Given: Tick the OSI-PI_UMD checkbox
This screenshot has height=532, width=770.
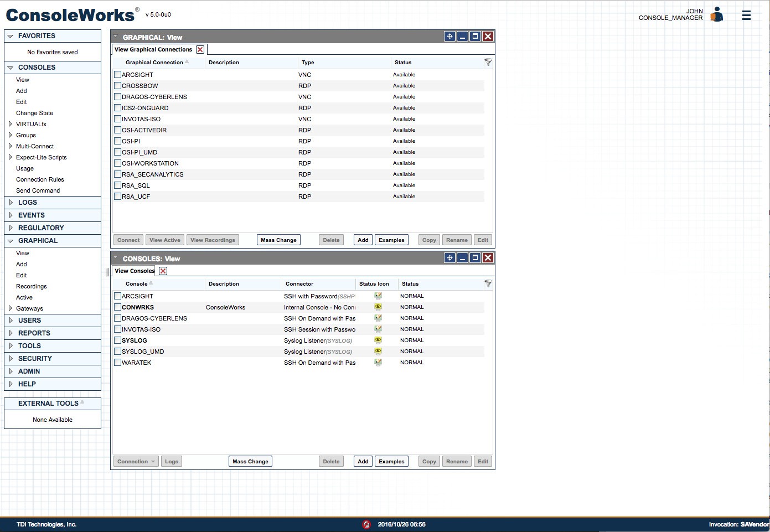Looking at the screenshot, I should [117, 152].
